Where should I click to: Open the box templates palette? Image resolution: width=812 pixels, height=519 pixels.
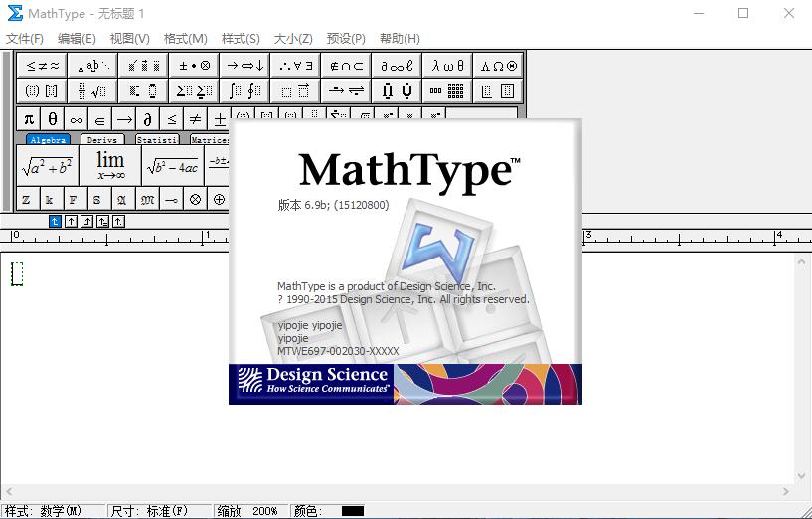498,91
